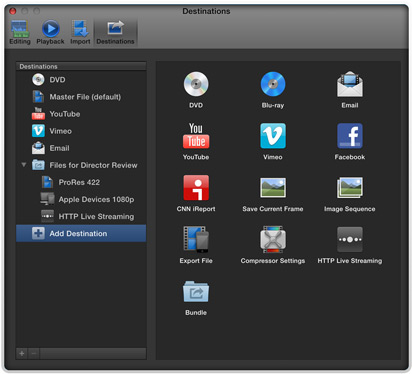The height and width of the screenshot is (374, 412).
Task: Collapse the Files for Director Review bundle
Action: 24,165
